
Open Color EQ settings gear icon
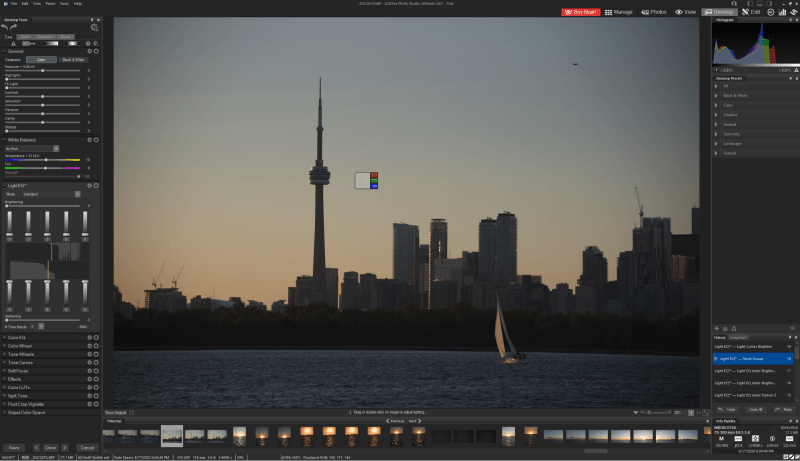pyautogui.click(x=89, y=338)
